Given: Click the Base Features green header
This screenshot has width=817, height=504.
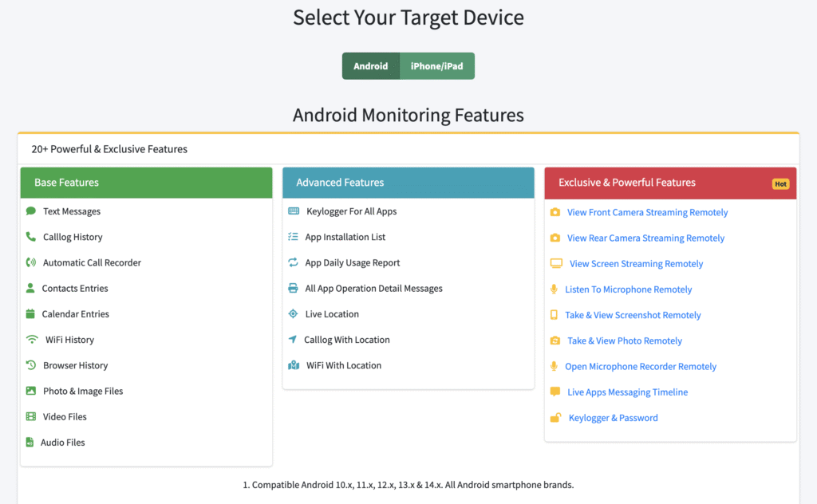Looking at the screenshot, I should pyautogui.click(x=147, y=183).
